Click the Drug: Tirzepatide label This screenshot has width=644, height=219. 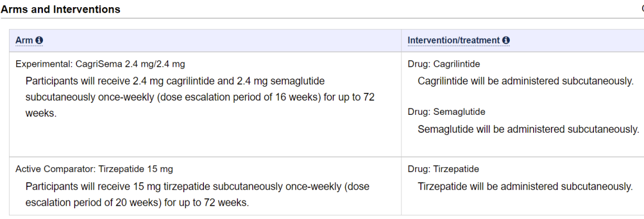[443, 169]
